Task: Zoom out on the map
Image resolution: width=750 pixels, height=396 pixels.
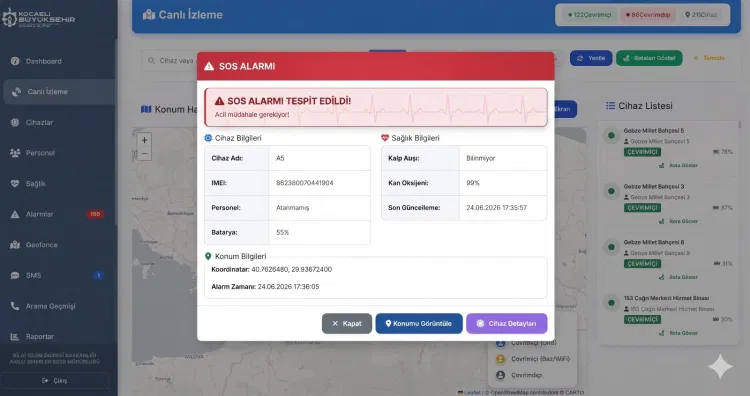Action: point(144,154)
